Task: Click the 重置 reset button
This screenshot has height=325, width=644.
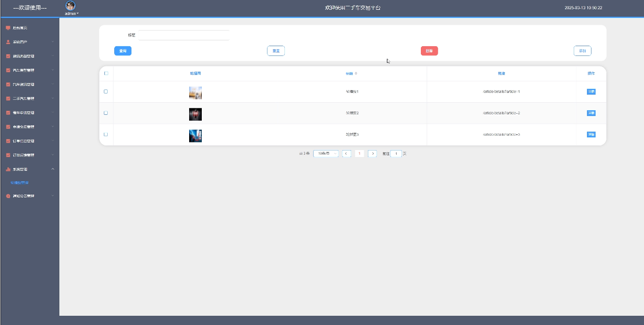Action: (x=276, y=51)
